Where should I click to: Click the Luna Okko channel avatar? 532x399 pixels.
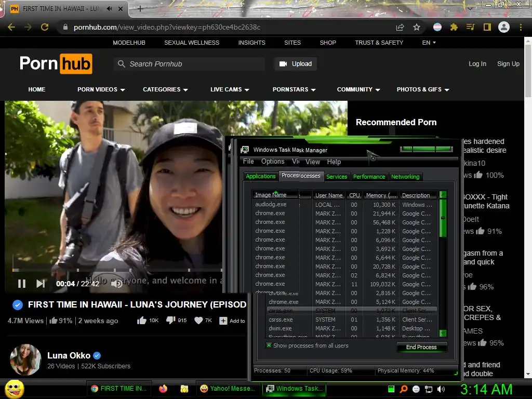point(25,360)
